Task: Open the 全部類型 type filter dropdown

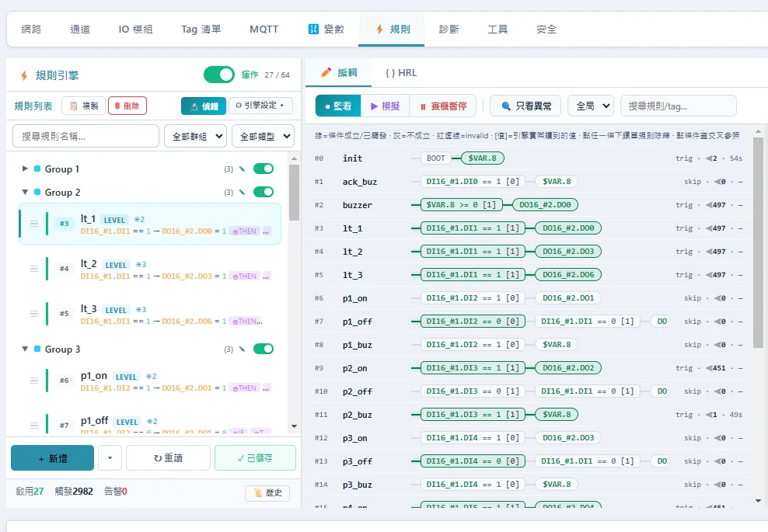Action: click(x=263, y=136)
